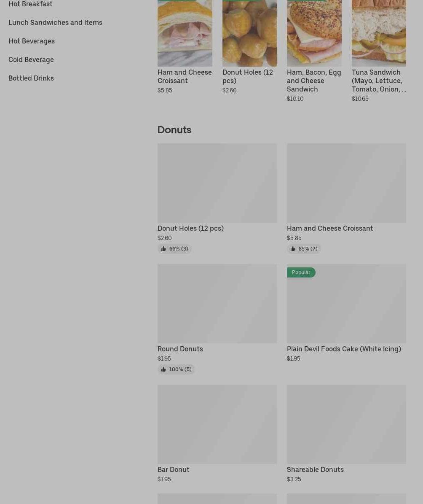423x504 pixels.
Task: Open Ham, Bacon, Egg and Cheese Sandwich photo
Action: (314, 33)
